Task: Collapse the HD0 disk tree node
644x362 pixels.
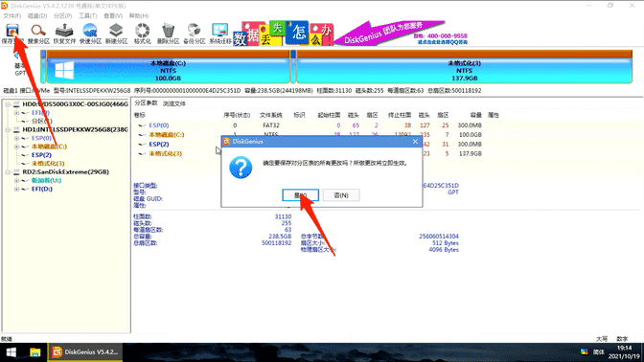Action: 8,104
